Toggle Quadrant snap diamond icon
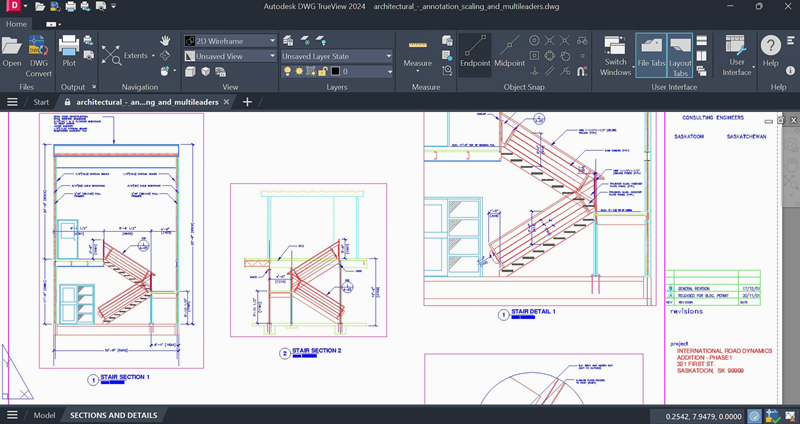The image size is (800, 424). coord(549,55)
